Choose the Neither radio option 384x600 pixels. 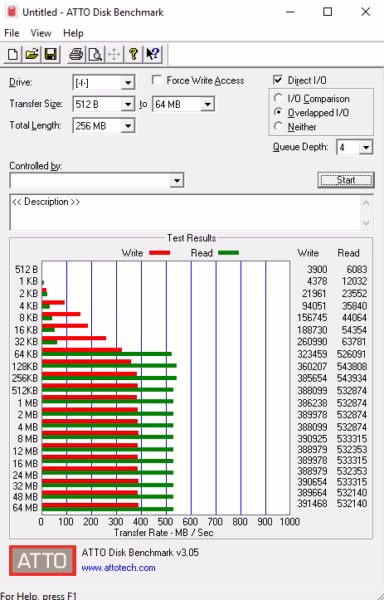coord(278,126)
